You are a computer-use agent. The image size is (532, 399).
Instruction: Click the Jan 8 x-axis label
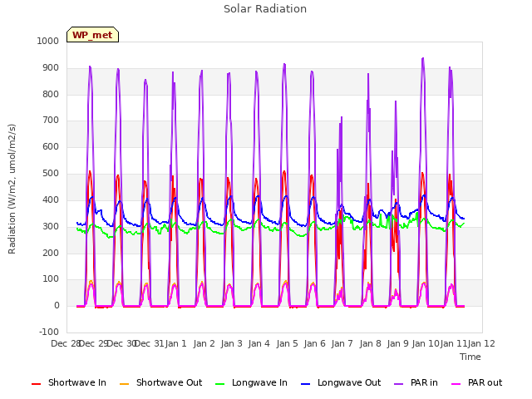pyautogui.click(x=370, y=343)
